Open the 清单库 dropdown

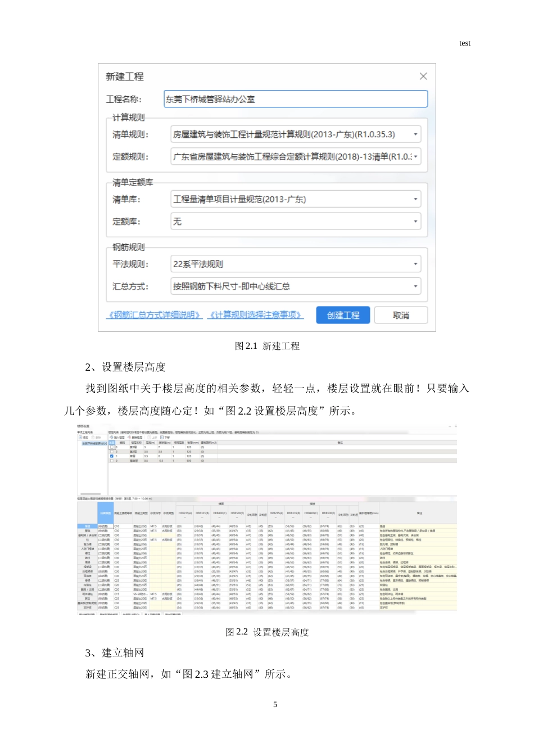pos(296,199)
